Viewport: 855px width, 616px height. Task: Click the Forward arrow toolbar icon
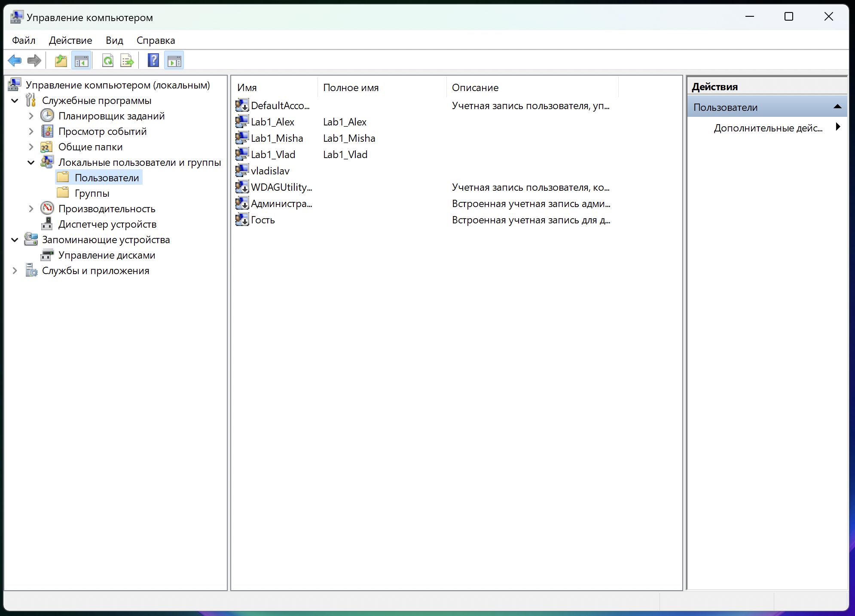coord(34,61)
